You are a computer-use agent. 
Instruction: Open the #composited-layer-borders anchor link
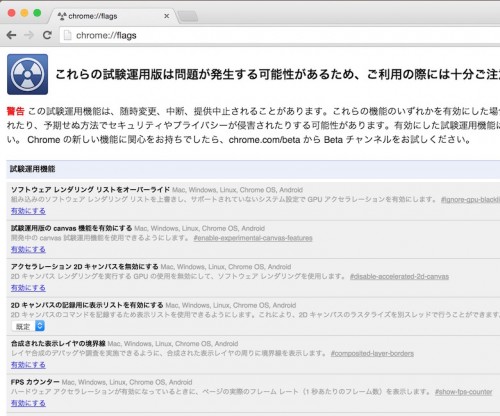372,353
